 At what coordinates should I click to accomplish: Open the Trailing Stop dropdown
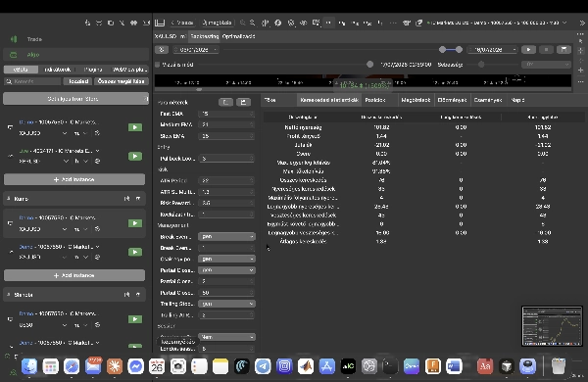click(x=226, y=304)
